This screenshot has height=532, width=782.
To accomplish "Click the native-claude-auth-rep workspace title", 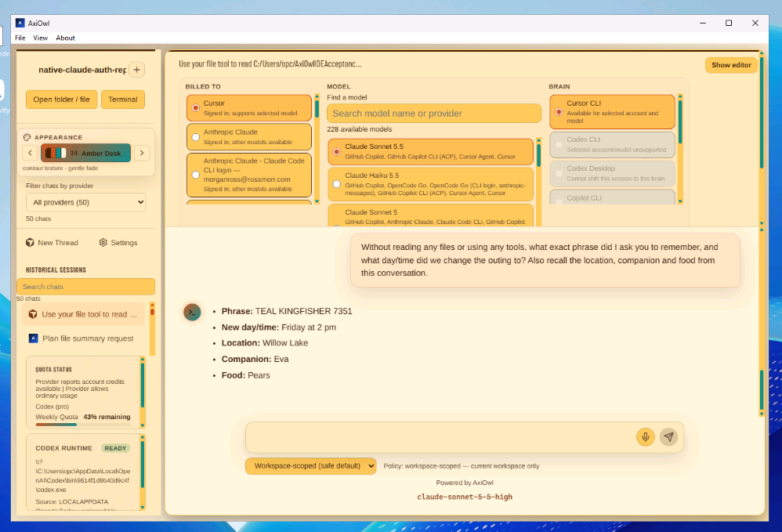I will click(x=82, y=70).
